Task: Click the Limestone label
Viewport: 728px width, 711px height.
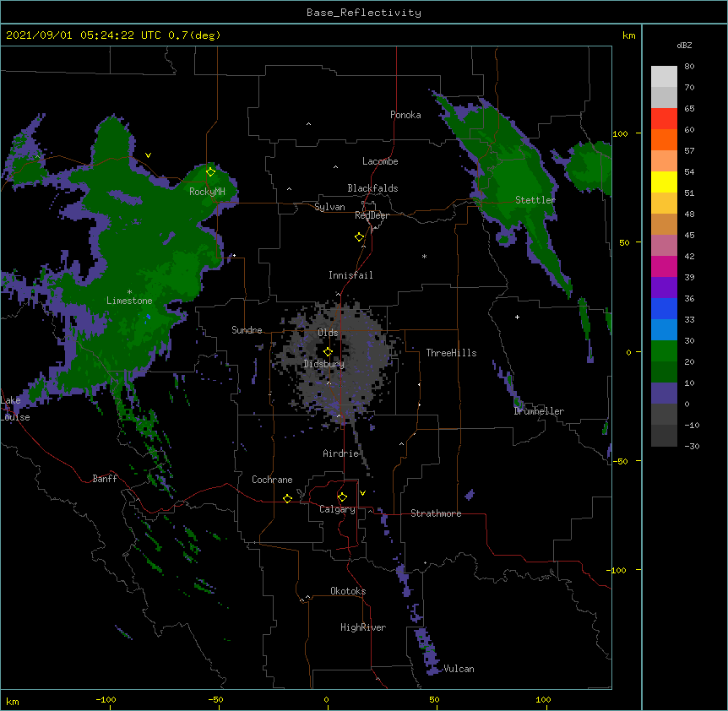Action: (x=129, y=301)
